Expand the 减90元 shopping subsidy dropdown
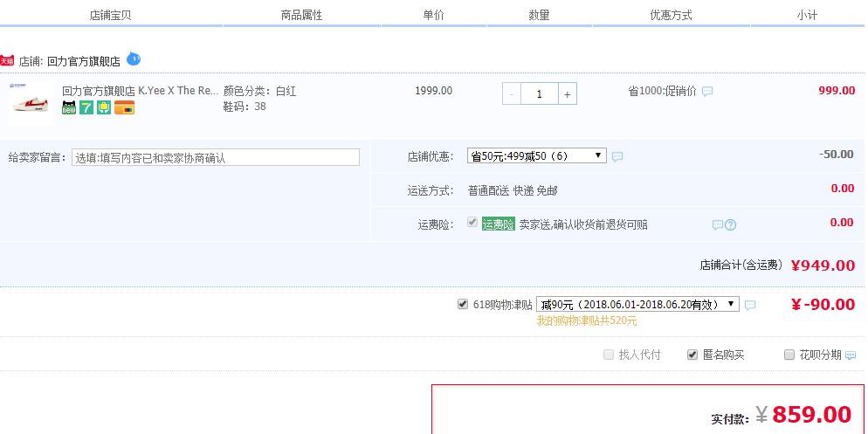The width and height of the screenshot is (868, 434). click(637, 304)
